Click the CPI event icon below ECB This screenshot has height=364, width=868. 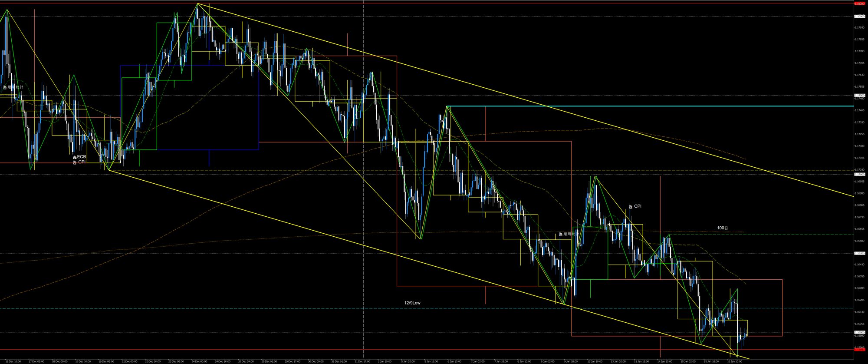click(x=75, y=162)
